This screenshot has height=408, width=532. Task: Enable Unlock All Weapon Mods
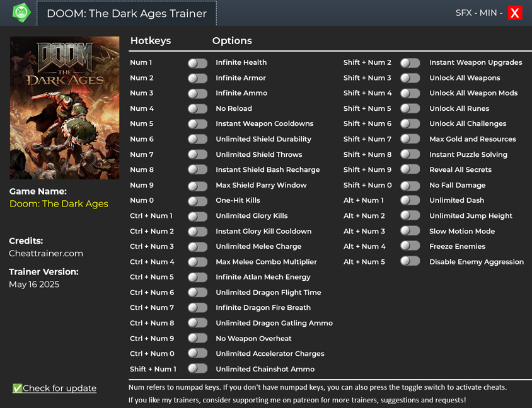[x=410, y=94]
